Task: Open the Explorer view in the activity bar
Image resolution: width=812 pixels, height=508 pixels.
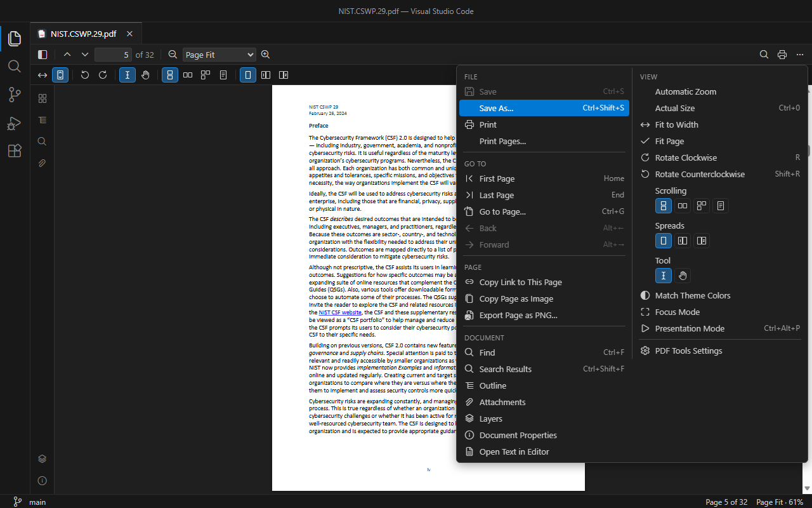Action: click(15, 39)
